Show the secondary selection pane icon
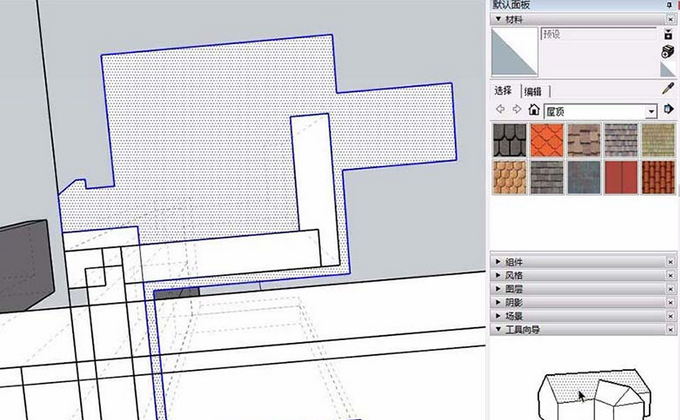680x420 pixels. (668, 34)
